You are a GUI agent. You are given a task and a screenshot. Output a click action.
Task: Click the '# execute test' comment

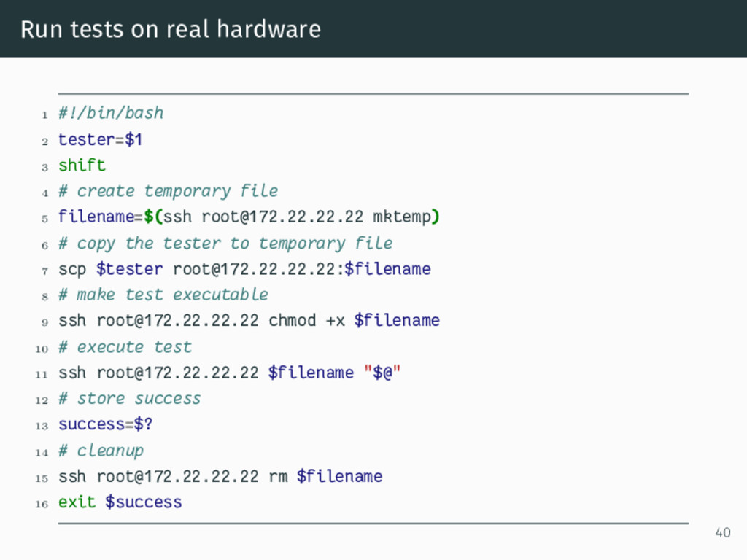(x=125, y=346)
